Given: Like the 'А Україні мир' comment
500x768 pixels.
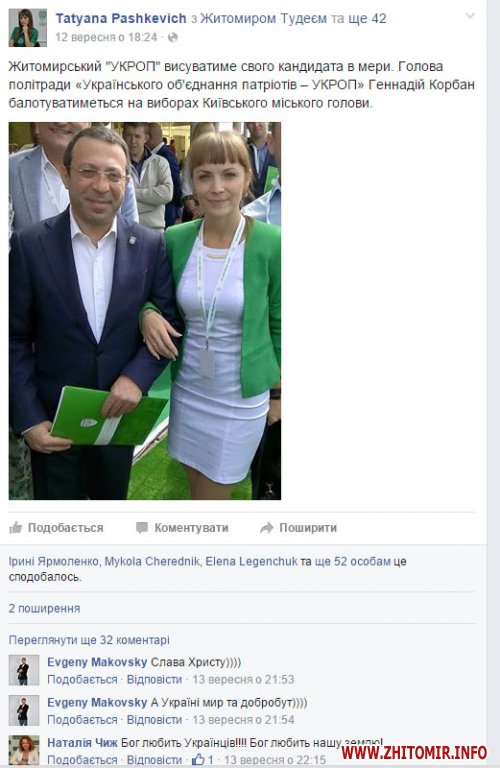Looking at the screenshot, I should [x=82, y=720].
